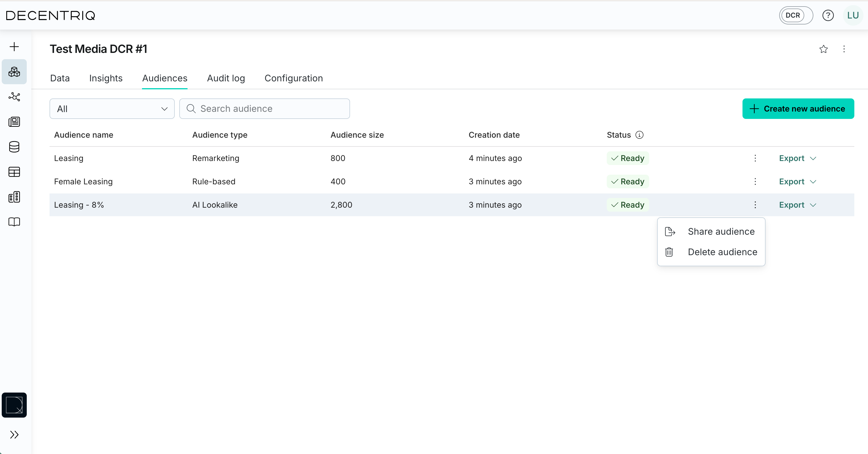Open the book documentation sidebar icon
Screen dimensions: 868x454
coord(14,222)
